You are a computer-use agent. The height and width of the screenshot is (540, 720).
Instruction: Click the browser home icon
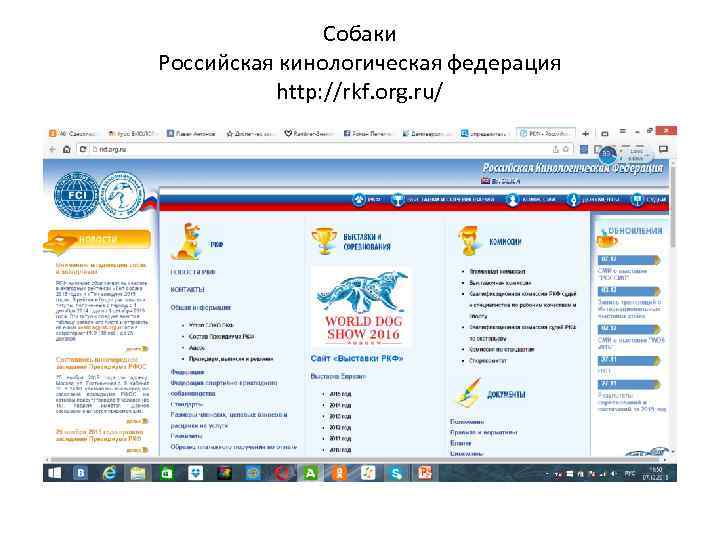click(67, 149)
